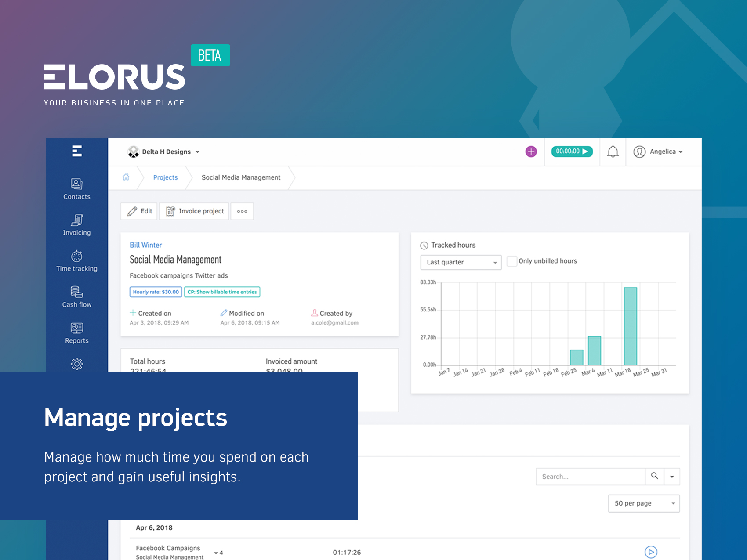Click the Edit button
Screen dimensions: 747x560
click(139, 211)
